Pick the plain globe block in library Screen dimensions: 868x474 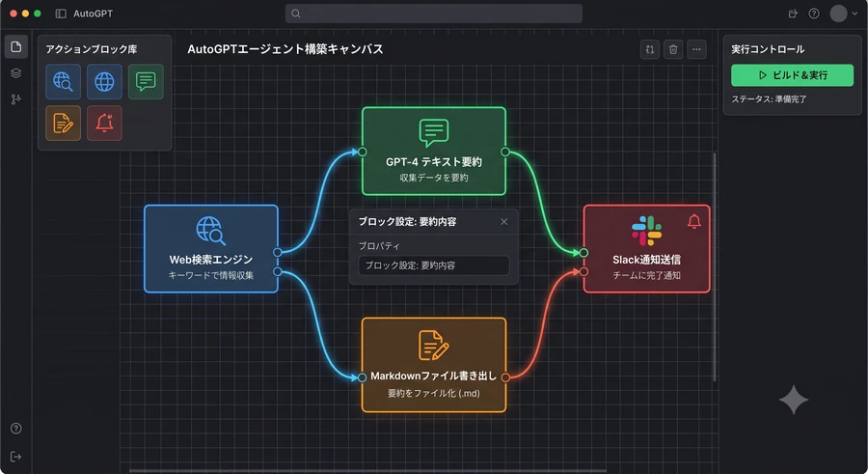[104, 81]
